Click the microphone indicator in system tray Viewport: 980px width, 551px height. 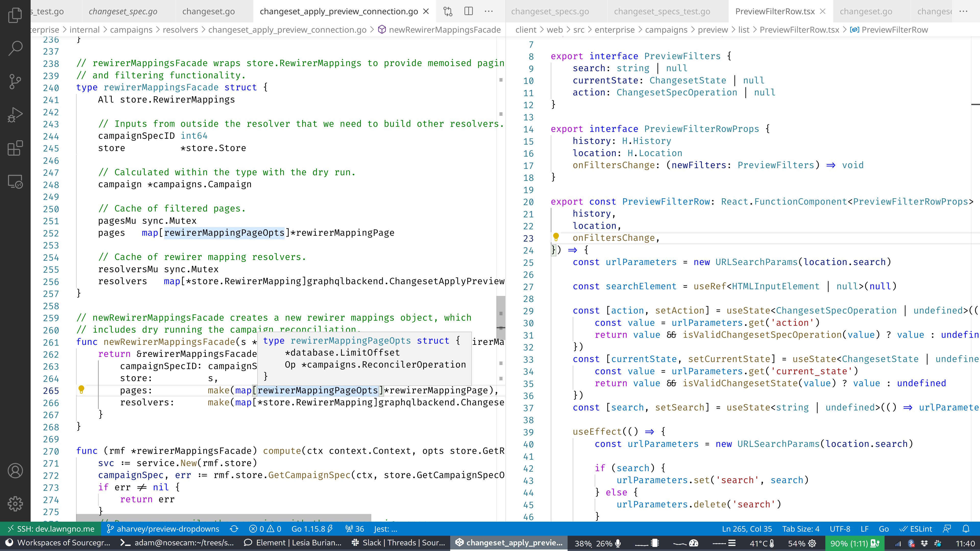(x=618, y=543)
